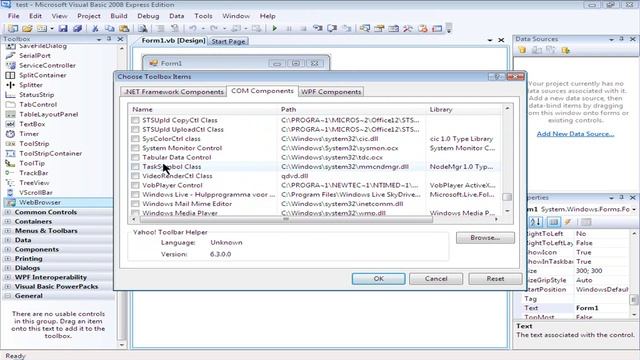Viewport: 640px width, 360px height.
Task: Click the Events lightning bolt icon
Action: tap(568, 222)
